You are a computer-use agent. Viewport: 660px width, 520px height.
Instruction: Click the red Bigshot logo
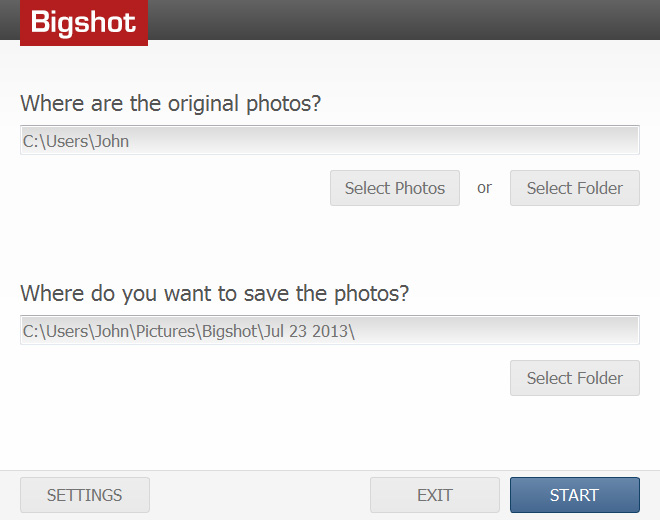(x=84, y=22)
